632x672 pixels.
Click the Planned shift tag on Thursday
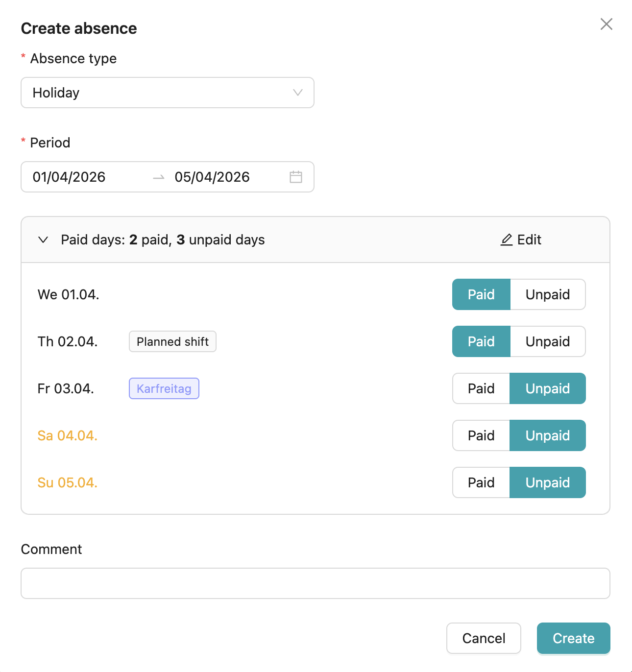172,341
